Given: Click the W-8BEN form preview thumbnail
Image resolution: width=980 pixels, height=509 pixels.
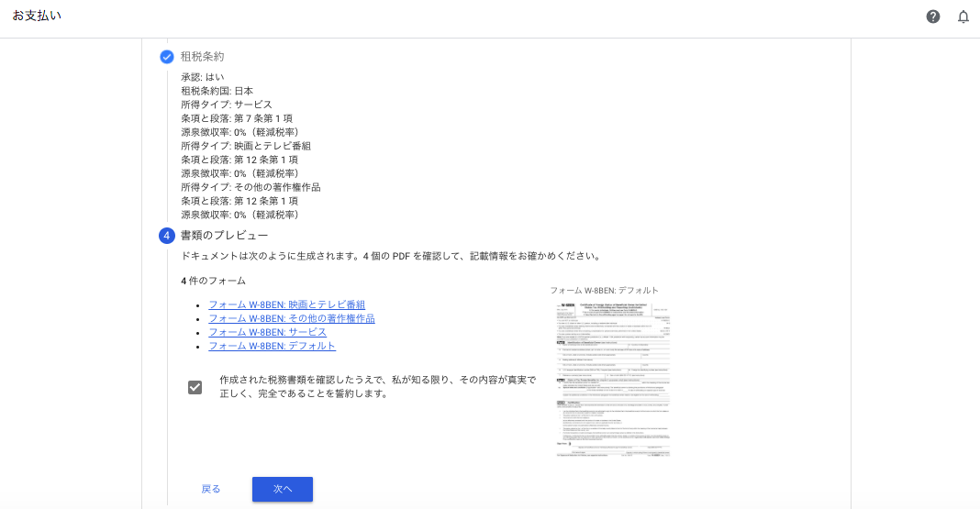Looking at the screenshot, I should point(613,379).
